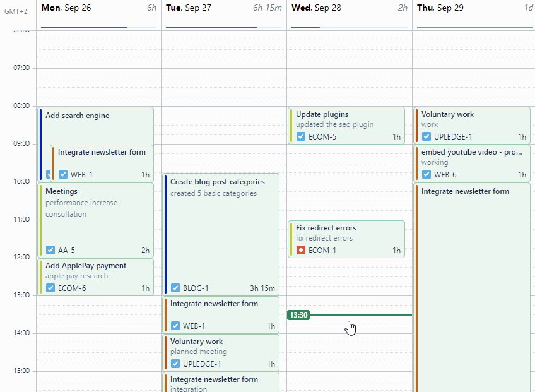Image resolution: width=535 pixels, height=392 pixels.
Task: Click the 12:00 time label
Action: pos(21,257)
